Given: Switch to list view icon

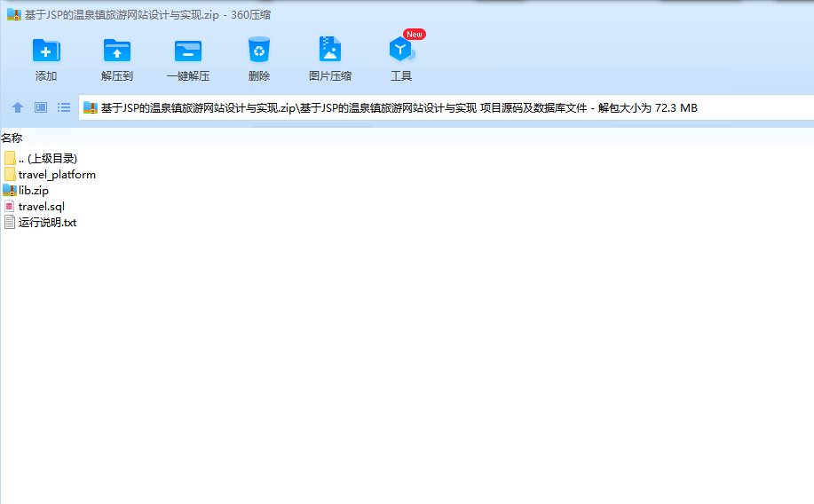Looking at the screenshot, I should click(x=64, y=107).
